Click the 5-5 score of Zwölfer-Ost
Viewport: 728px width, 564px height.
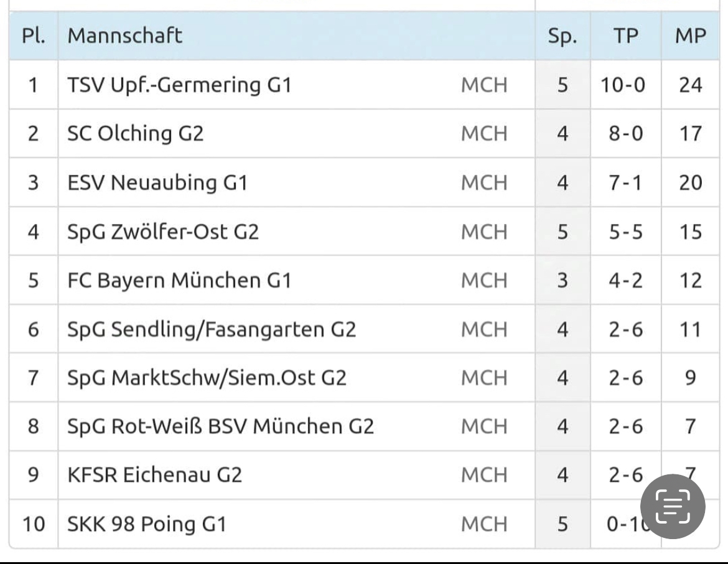[x=626, y=232]
